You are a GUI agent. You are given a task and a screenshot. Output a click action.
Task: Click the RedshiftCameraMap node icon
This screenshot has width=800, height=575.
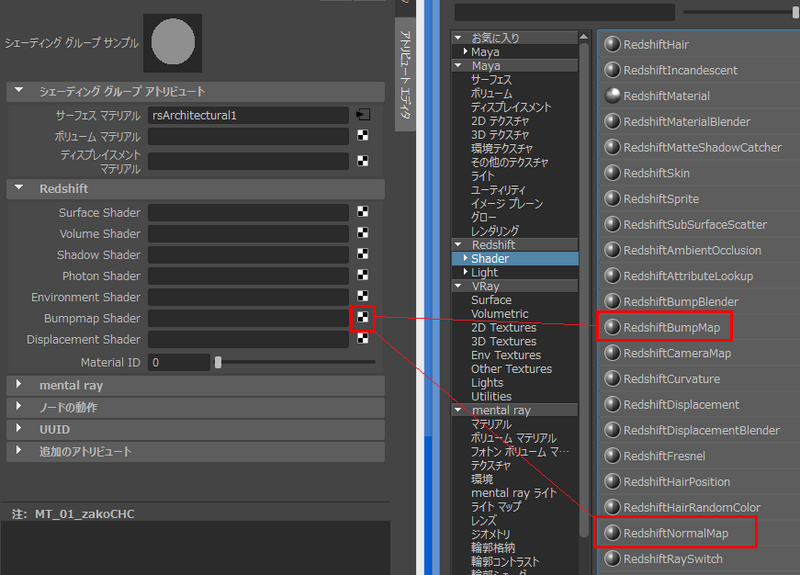pos(612,353)
